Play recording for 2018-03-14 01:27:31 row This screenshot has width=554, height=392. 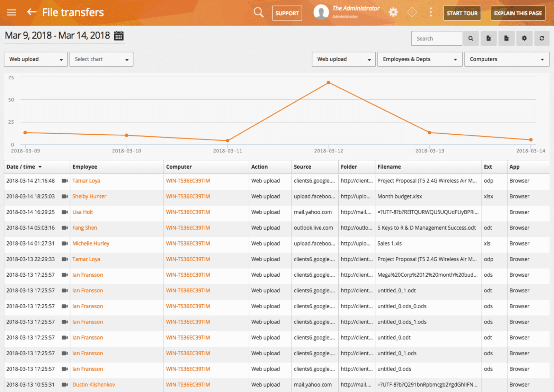pos(64,243)
